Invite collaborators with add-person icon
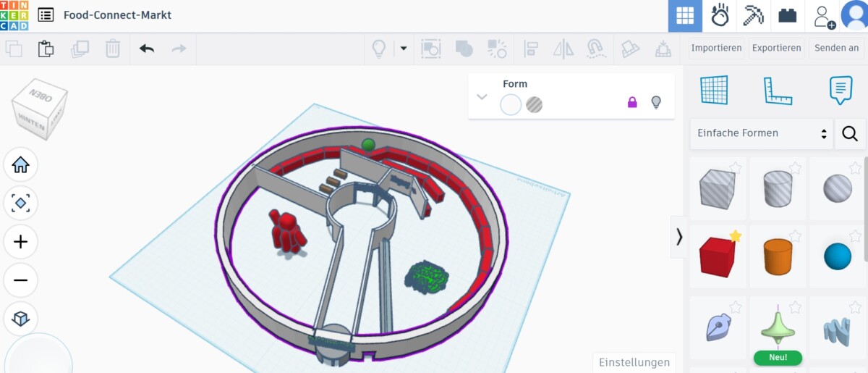 (824, 15)
